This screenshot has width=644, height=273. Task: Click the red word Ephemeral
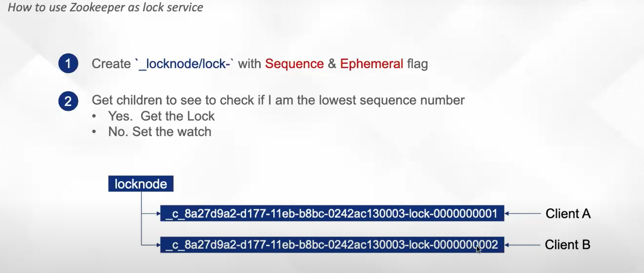pyautogui.click(x=372, y=64)
